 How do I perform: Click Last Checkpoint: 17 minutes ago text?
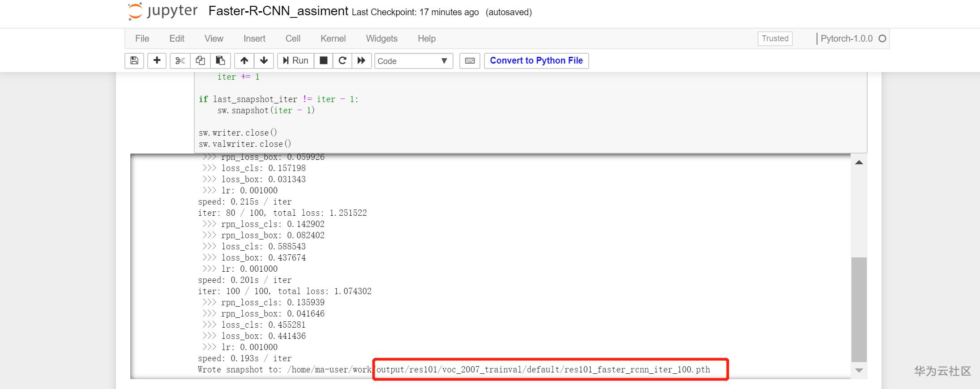coord(415,13)
